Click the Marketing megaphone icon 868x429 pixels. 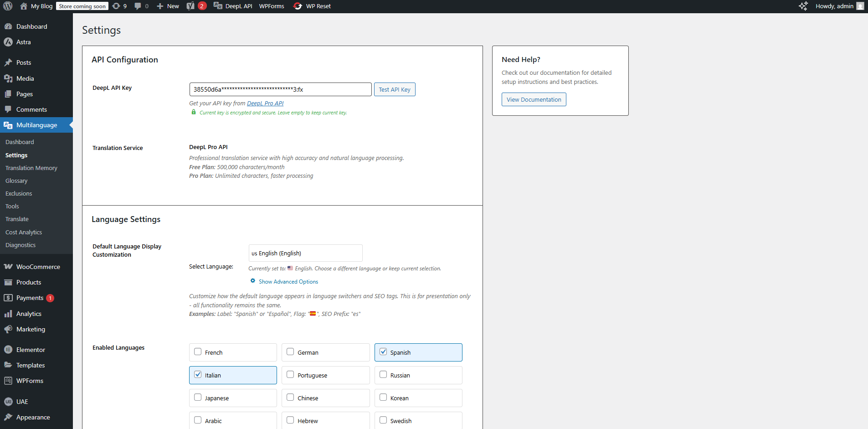(x=8, y=329)
